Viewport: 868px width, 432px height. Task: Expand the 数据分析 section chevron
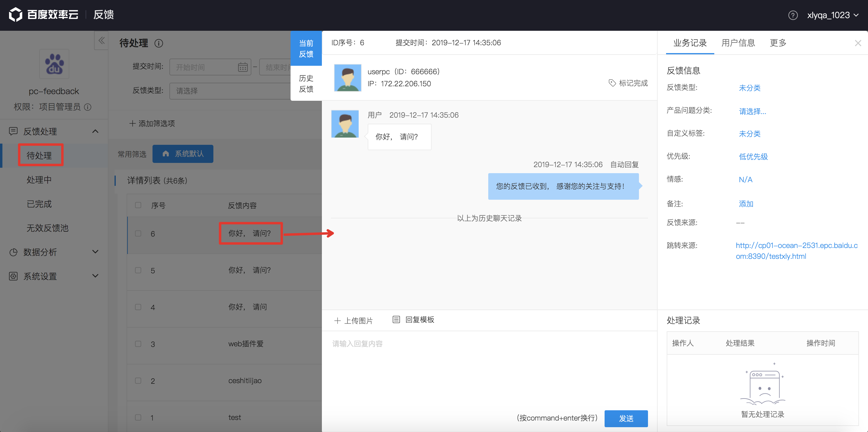tap(95, 252)
